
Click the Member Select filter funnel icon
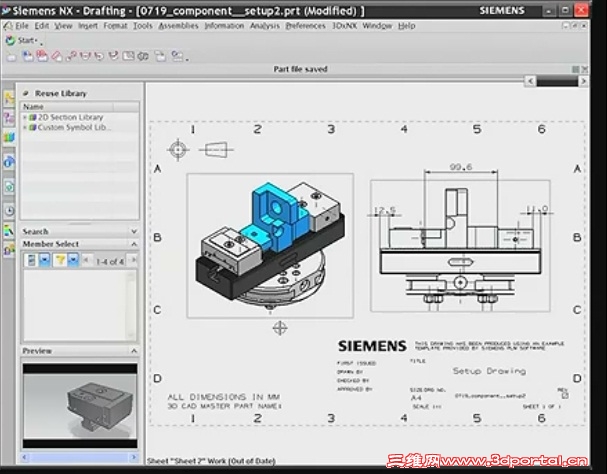click(60, 260)
